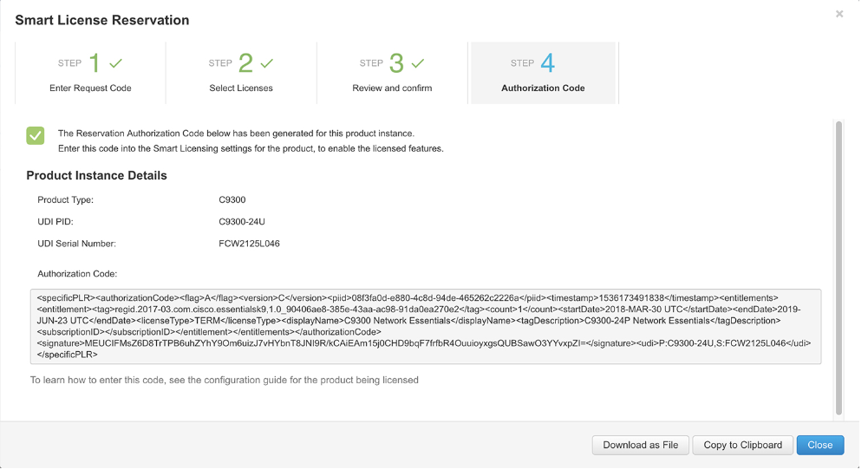Click the UDI PID value C9300-24U
Screen dimensions: 868x476
point(242,222)
